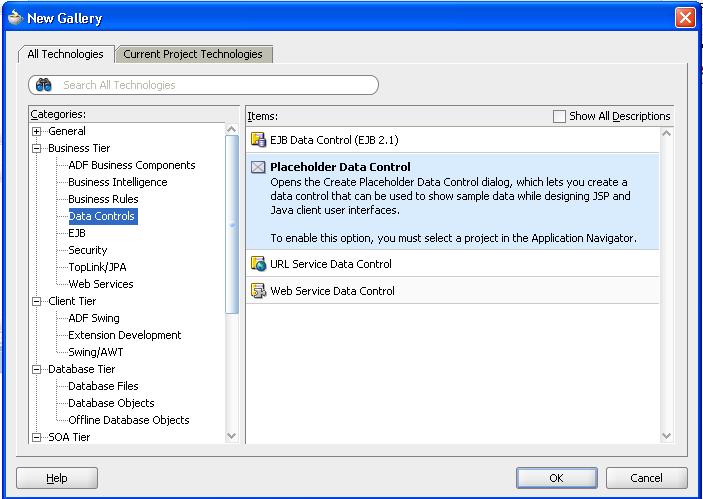Screen dimensions: 703x499
Task: Select ADF Business Components category
Action: (x=131, y=165)
